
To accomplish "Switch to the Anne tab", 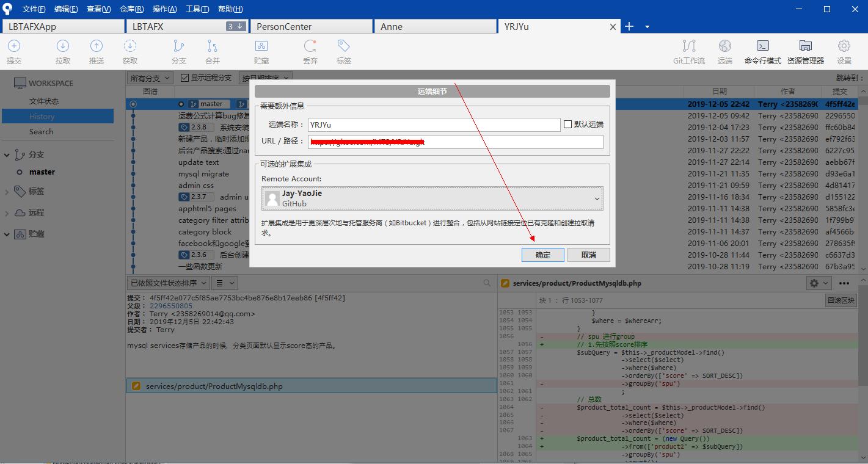I will click(x=435, y=26).
